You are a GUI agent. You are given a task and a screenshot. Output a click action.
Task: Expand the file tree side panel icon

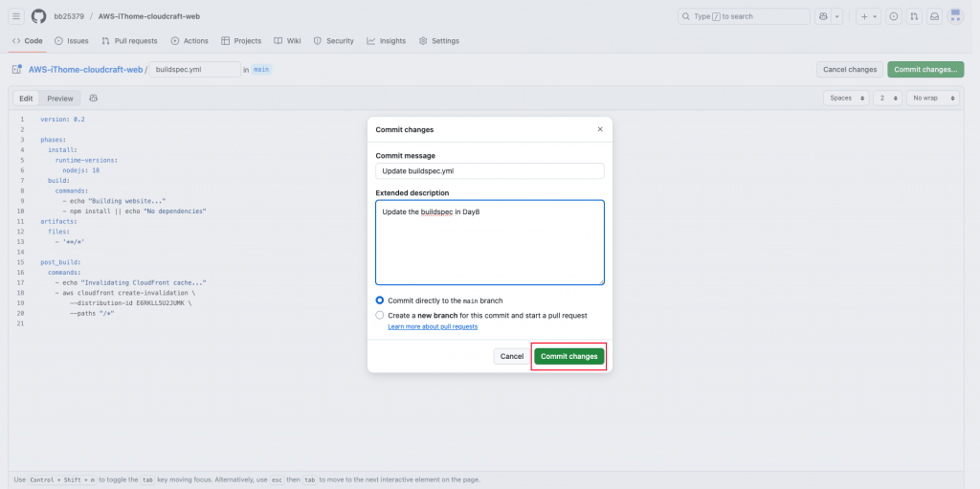[x=16, y=70]
